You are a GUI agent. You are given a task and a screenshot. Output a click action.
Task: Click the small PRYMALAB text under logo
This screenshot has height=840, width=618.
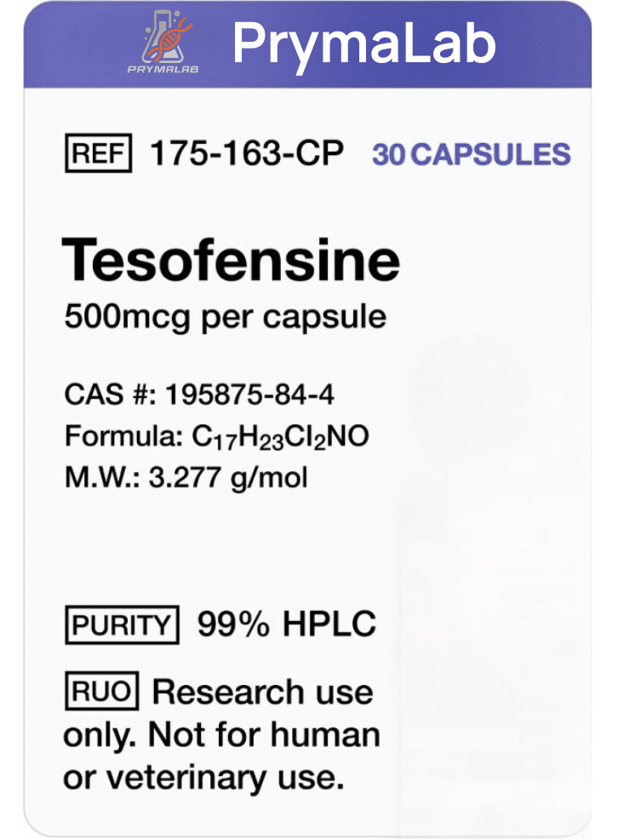click(163, 69)
